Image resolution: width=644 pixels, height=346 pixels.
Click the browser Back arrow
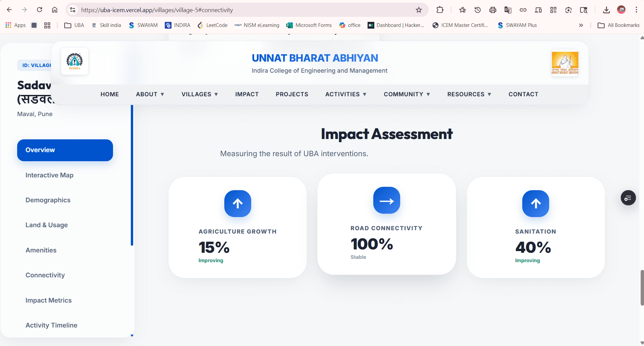click(x=9, y=10)
